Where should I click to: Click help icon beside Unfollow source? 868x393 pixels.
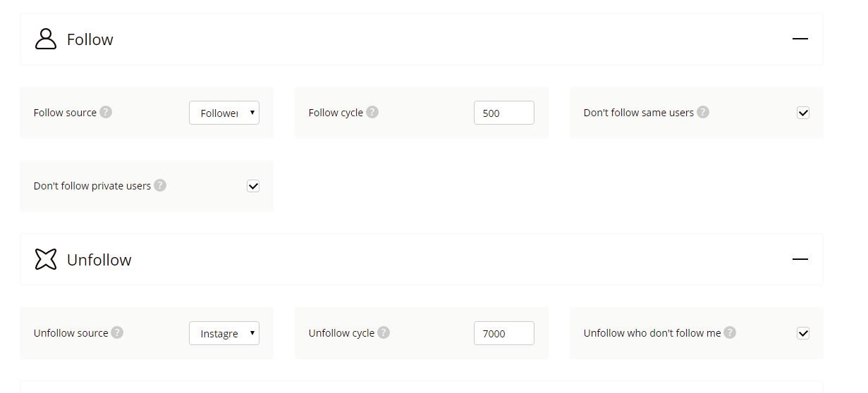[117, 332]
